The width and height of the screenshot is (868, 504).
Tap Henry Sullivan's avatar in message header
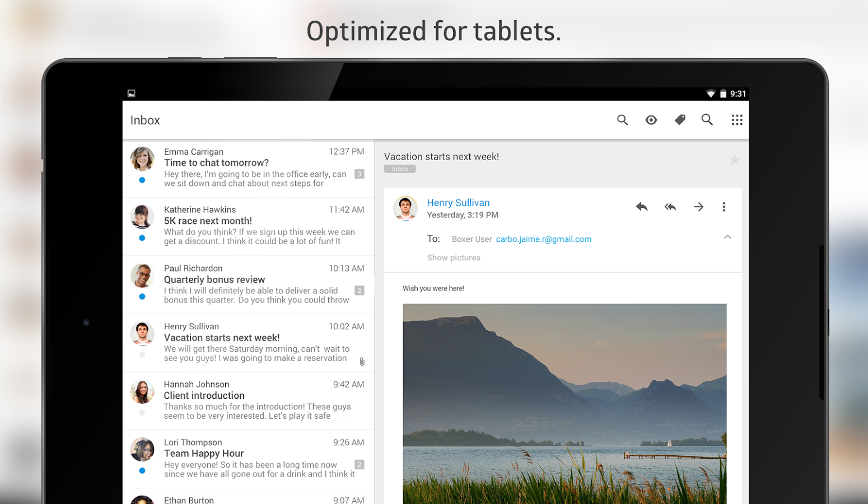pos(405,208)
